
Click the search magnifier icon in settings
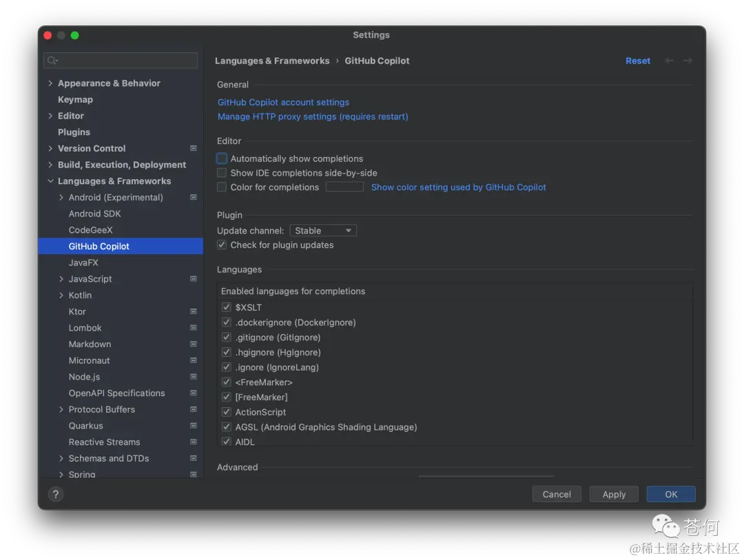click(x=52, y=61)
